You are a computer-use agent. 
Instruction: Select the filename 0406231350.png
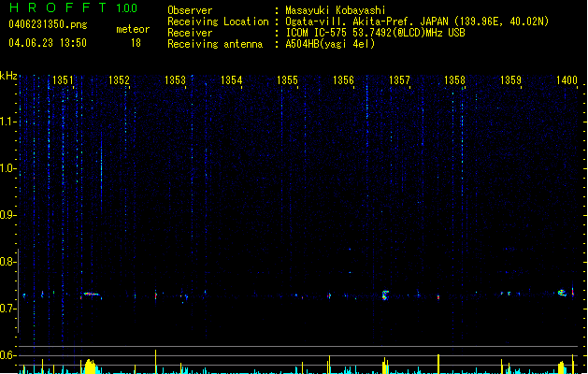click(x=48, y=24)
